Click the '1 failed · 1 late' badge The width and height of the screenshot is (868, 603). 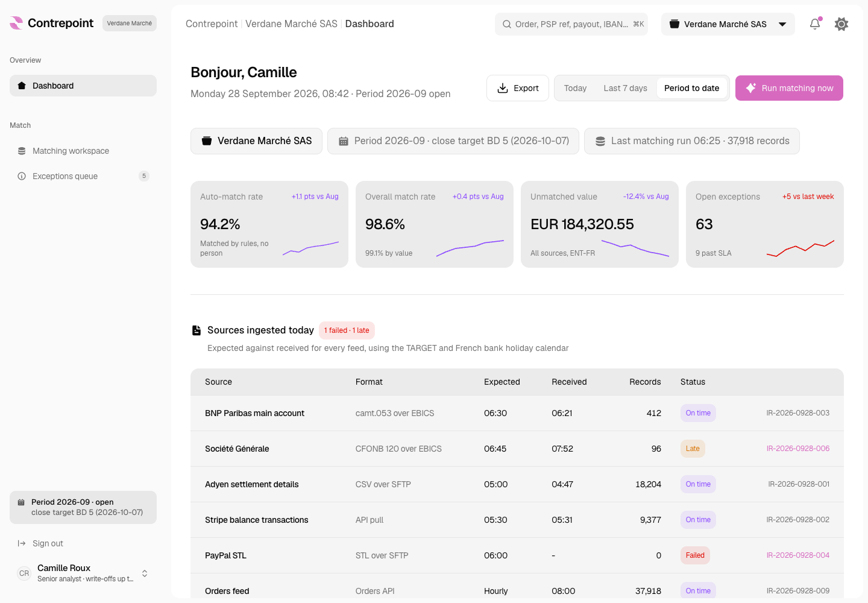tap(347, 330)
